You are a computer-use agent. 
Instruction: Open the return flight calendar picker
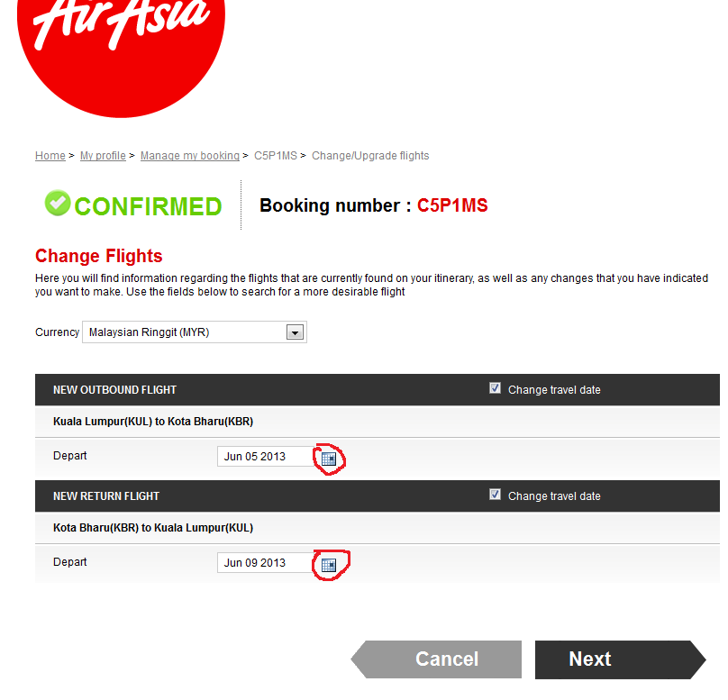329,564
